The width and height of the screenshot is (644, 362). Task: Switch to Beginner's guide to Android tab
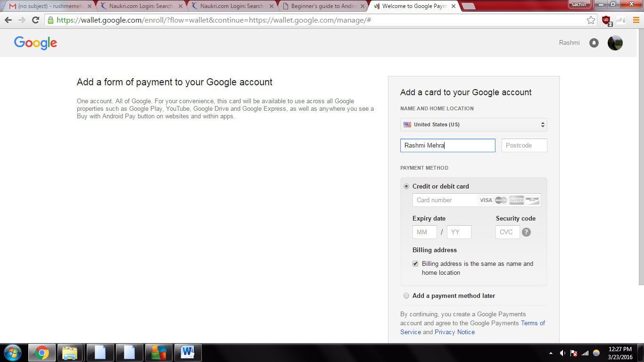[323, 6]
